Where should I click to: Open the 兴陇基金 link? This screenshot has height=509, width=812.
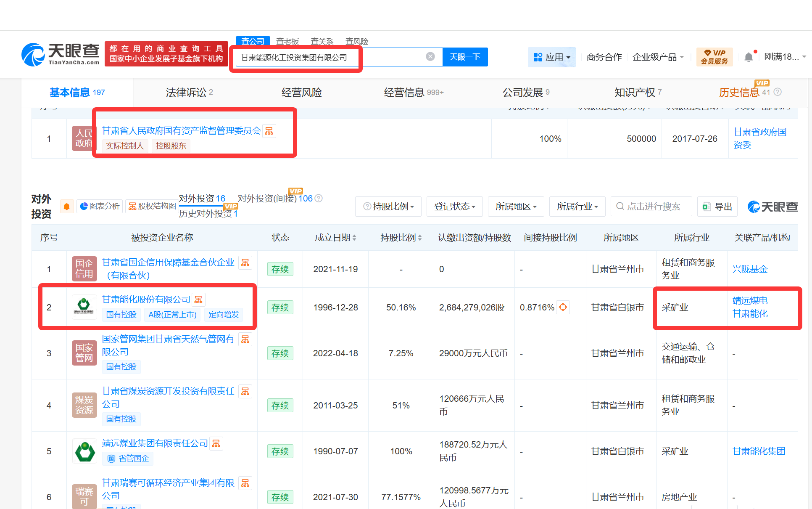(750, 269)
